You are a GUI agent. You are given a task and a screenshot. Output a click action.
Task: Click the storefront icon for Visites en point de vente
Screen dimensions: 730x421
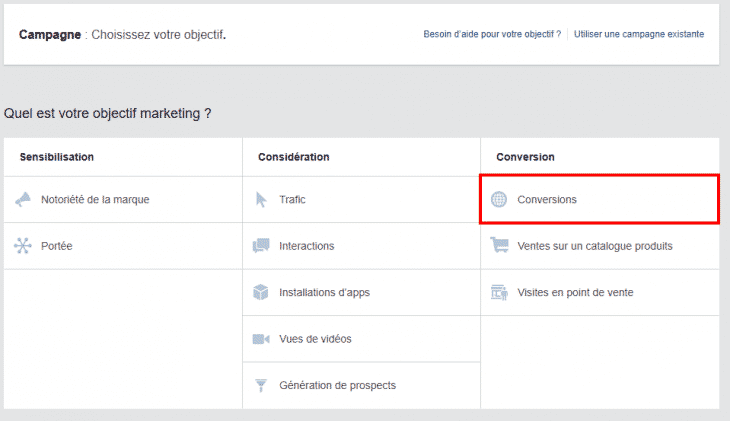[499, 292]
